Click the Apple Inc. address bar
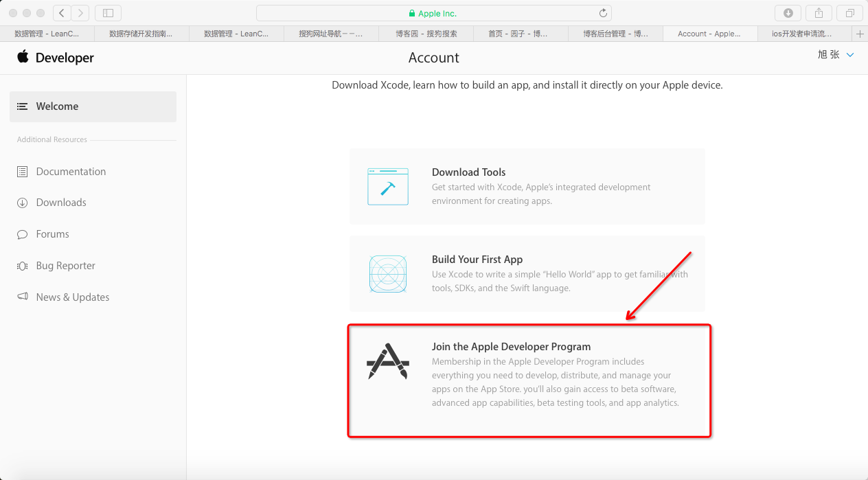The image size is (868, 480). point(433,13)
